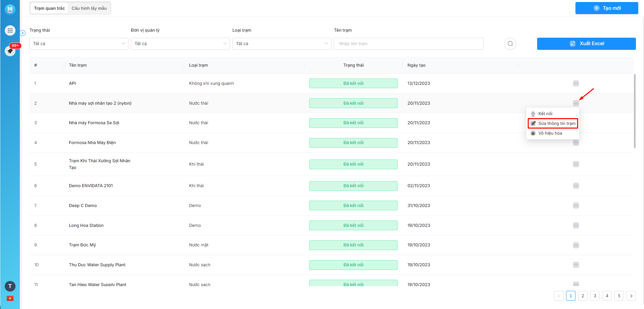
Task: Open the Loại trạm filter dropdown
Action: [x=282, y=44]
